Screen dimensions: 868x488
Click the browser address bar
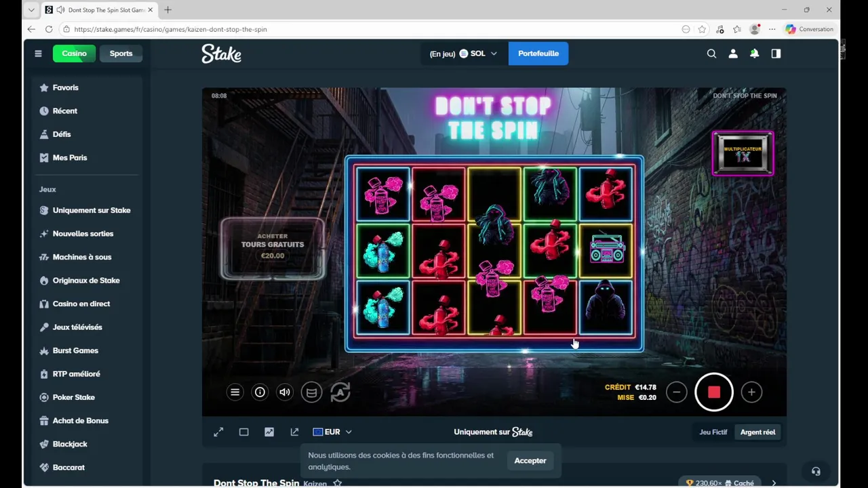(x=373, y=29)
